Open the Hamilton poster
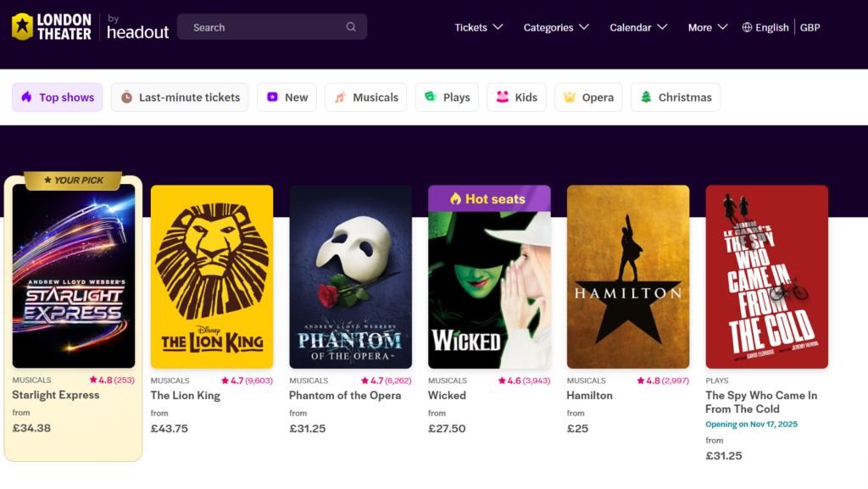Viewport: 868px width, 489px height. pyautogui.click(x=628, y=277)
